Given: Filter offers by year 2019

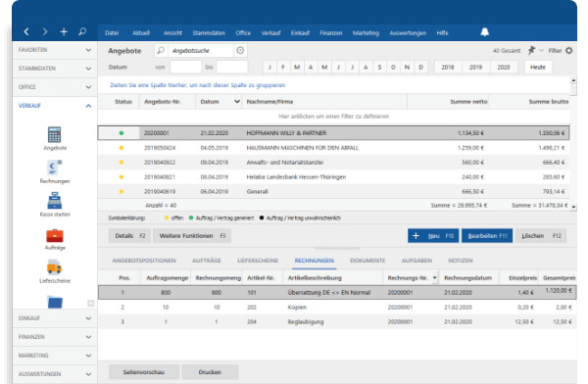Looking at the screenshot, I should coord(475,68).
